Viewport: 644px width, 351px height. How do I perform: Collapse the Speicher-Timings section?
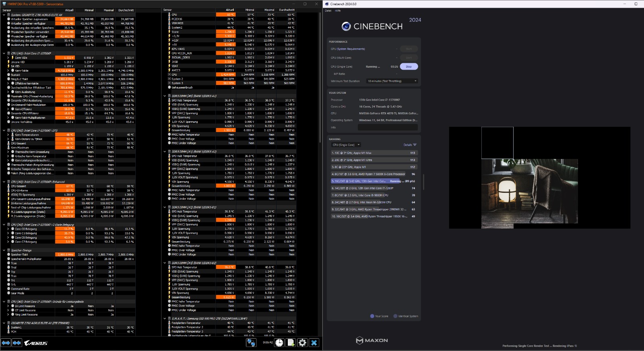tap(4, 250)
